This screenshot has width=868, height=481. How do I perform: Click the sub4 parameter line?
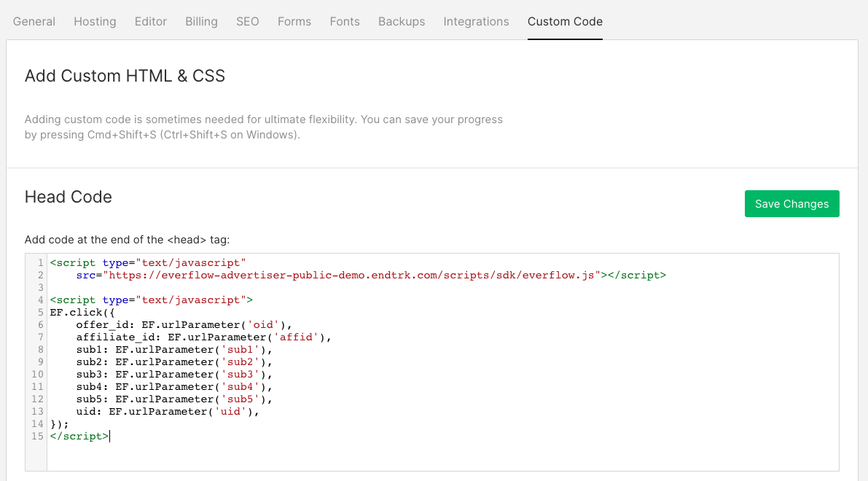(x=174, y=387)
